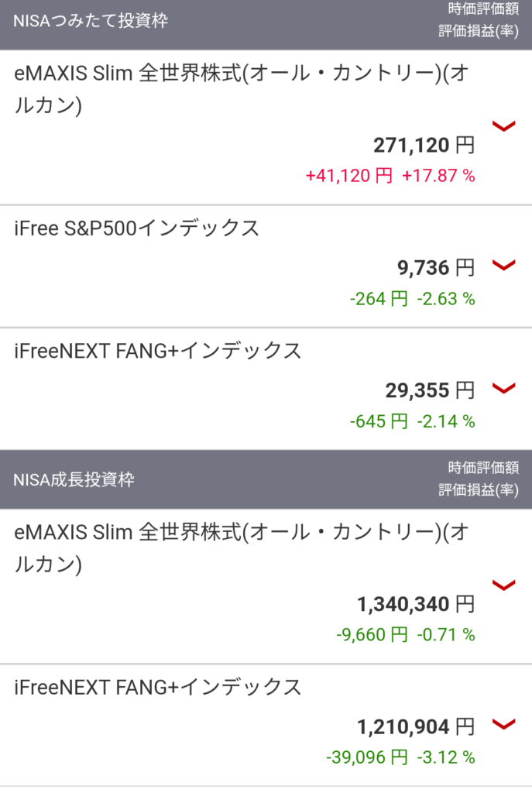Click the -264 円 -2.63 % loss text
The image size is (532, 793).
[x=412, y=299]
